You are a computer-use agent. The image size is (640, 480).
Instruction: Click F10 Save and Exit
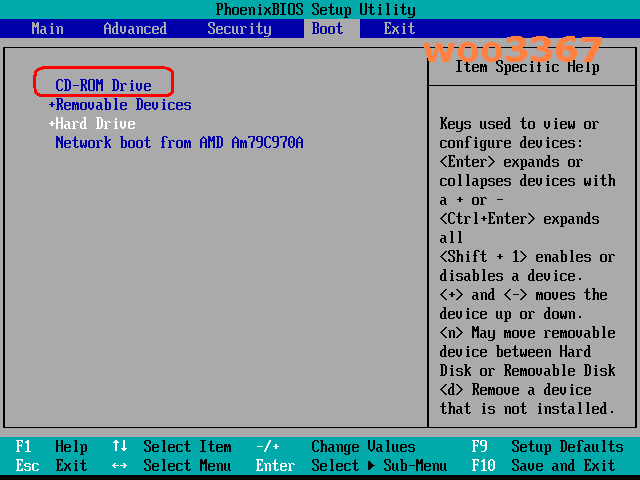click(547, 466)
